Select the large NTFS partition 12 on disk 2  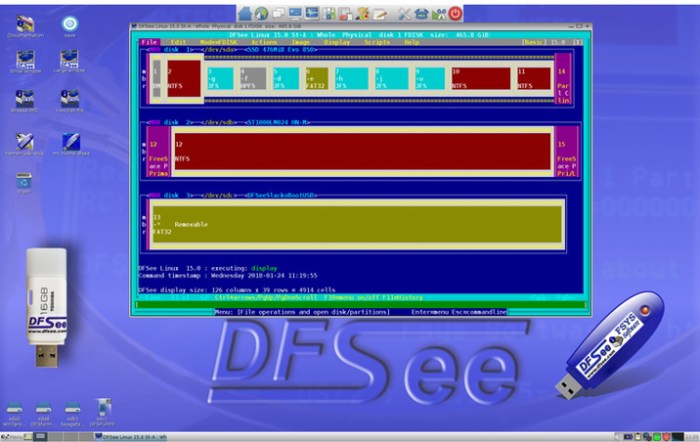(x=362, y=151)
